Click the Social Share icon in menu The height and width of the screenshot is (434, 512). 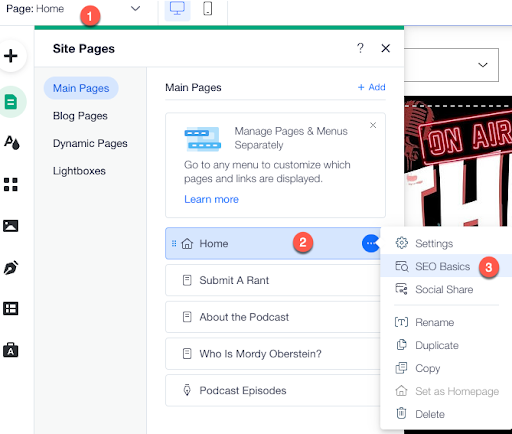pyautogui.click(x=401, y=289)
